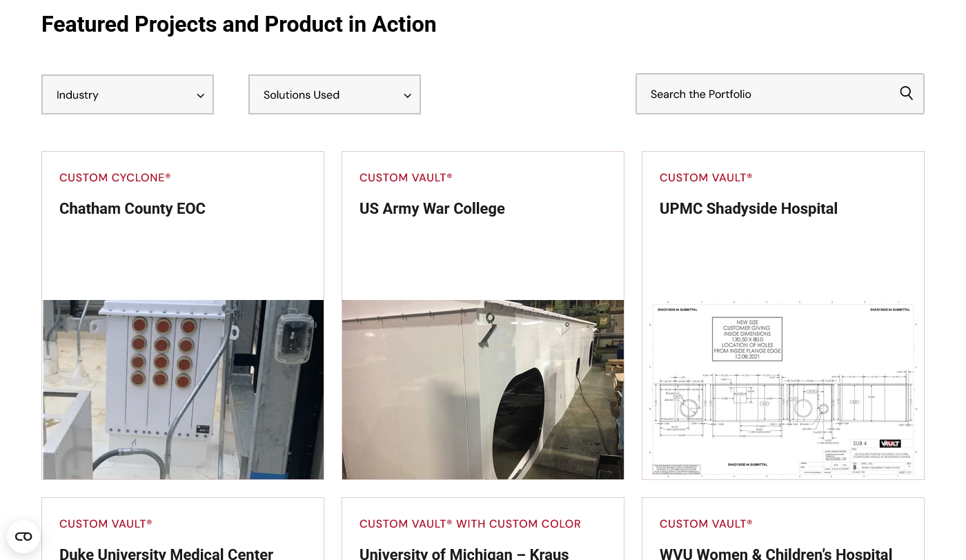Click the Industry dropdown chevron arrow
966x560 pixels.
pos(200,96)
